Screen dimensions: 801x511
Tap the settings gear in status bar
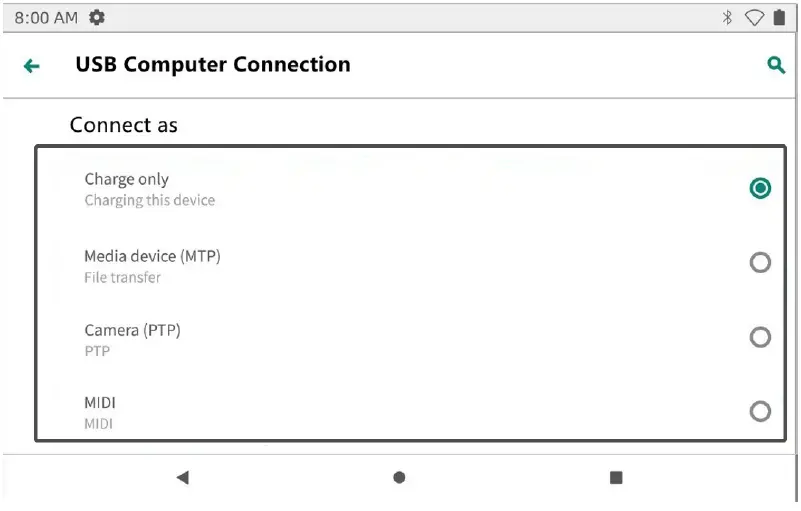pos(97,18)
